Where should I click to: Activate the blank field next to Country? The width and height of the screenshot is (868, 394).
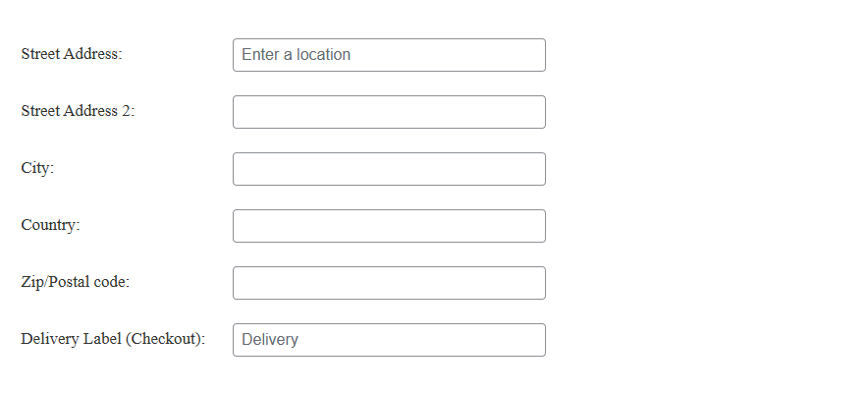[x=389, y=226]
